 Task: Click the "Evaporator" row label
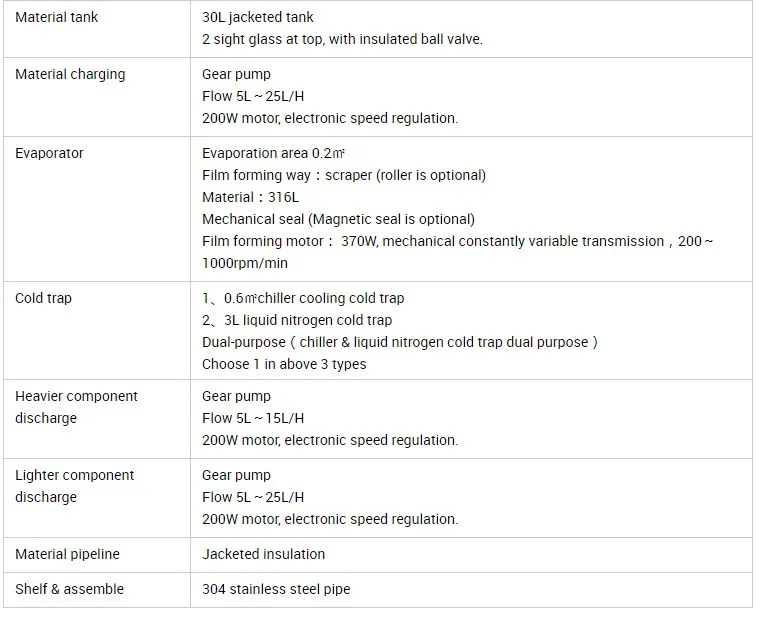pos(49,153)
